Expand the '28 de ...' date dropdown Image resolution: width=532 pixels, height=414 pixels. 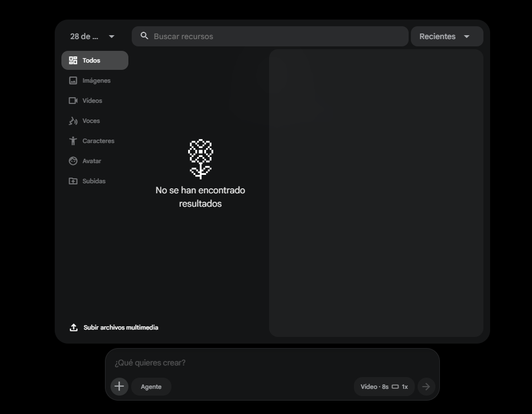click(x=92, y=36)
